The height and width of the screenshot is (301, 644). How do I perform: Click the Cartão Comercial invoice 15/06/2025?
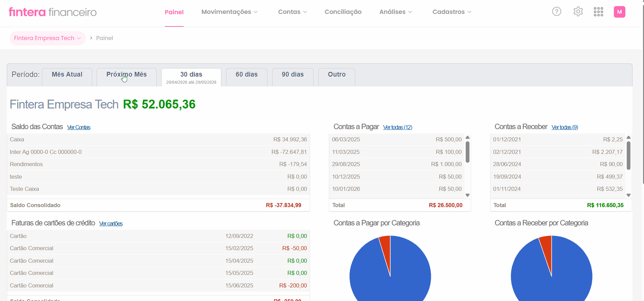pyautogui.click(x=158, y=286)
